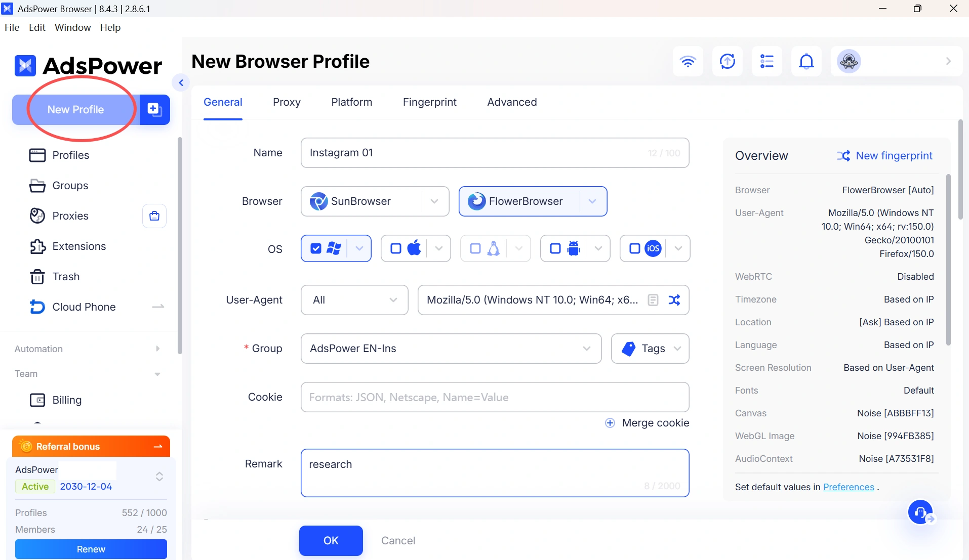Click the Cookie input field
The height and width of the screenshot is (560, 969).
(x=495, y=397)
